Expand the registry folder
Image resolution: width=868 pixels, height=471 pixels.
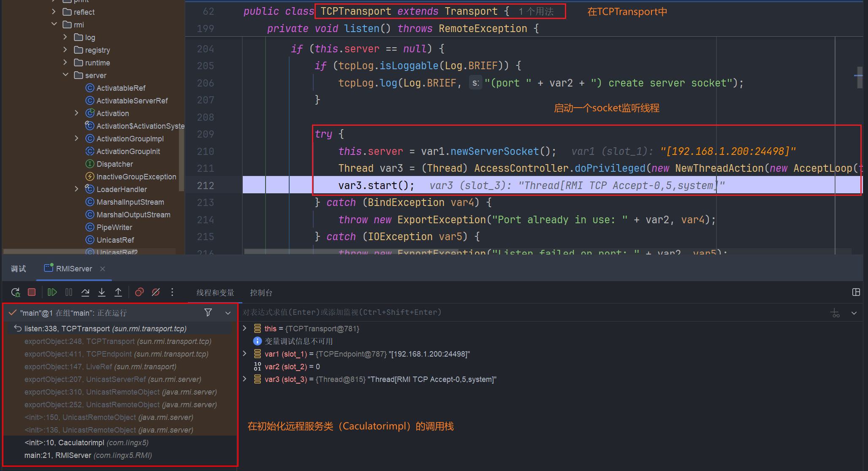point(65,49)
